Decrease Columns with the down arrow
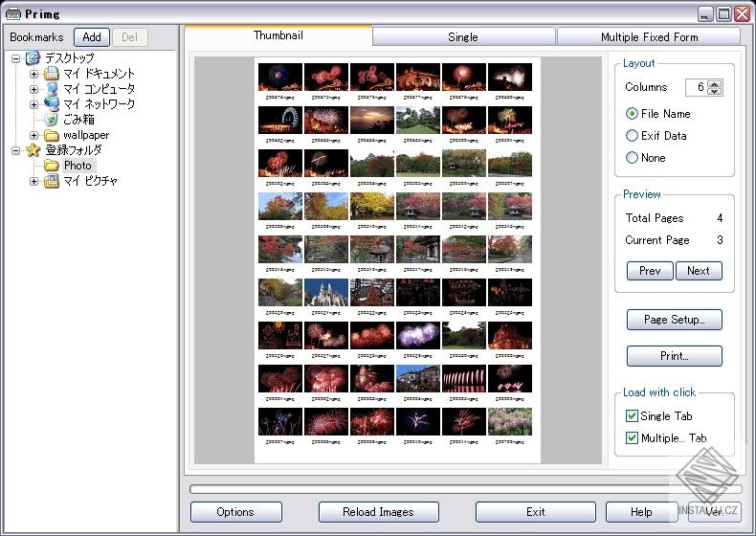This screenshot has height=536, width=756. (x=716, y=91)
